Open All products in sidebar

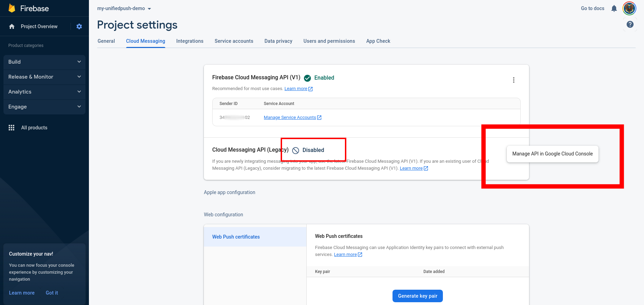click(34, 128)
